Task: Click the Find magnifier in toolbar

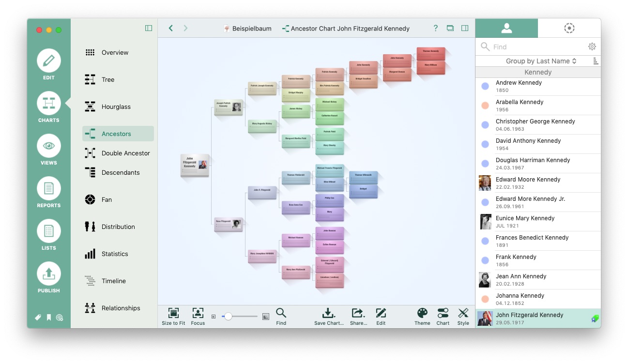Action: (281, 313)
